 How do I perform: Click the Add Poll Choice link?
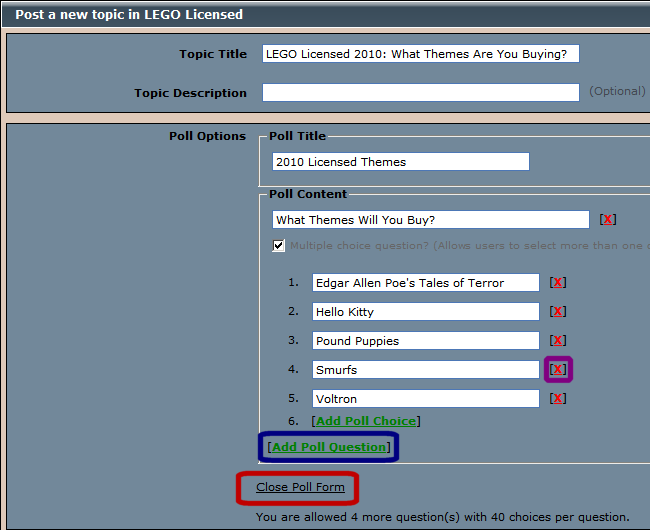point(366,421)
